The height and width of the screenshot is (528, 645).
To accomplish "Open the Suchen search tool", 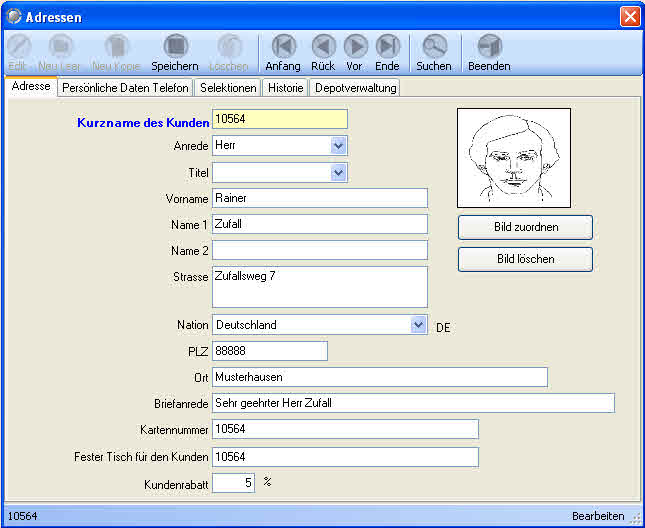I will [434, 47].
